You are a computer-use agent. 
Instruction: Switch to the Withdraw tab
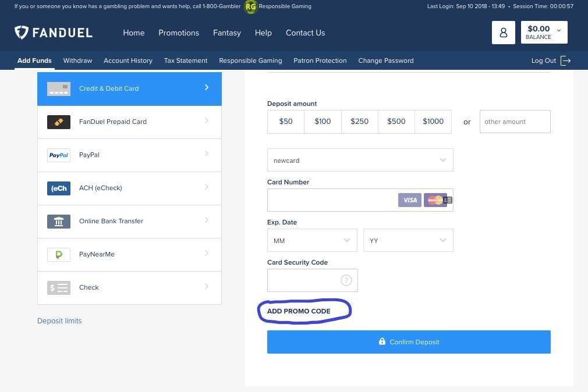click(x=77, y=60)
